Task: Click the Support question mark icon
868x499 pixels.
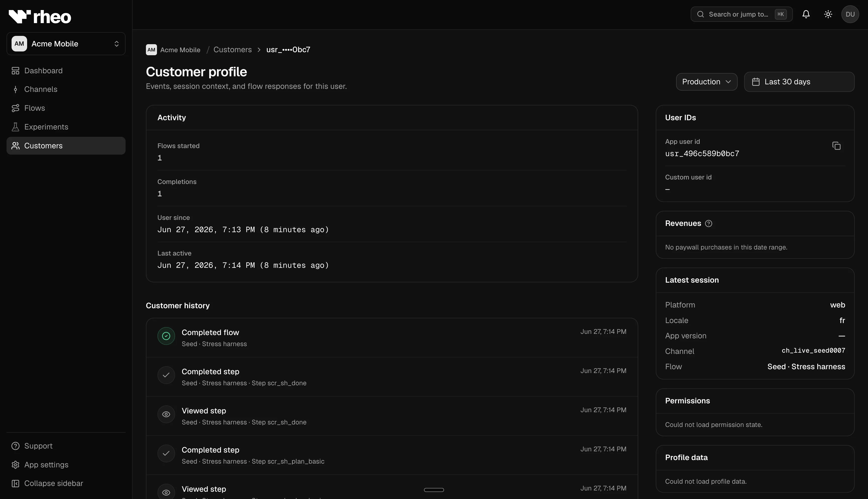Action: [15, 446]
